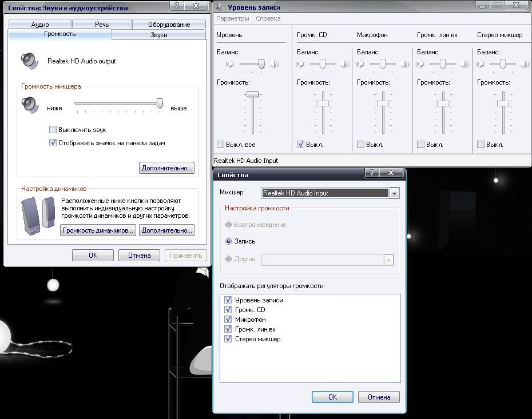The width and height of the screenshot is (532, 419).
Task: Click the left balance speaker icon under Микрофон
Action: coord(361,64)
